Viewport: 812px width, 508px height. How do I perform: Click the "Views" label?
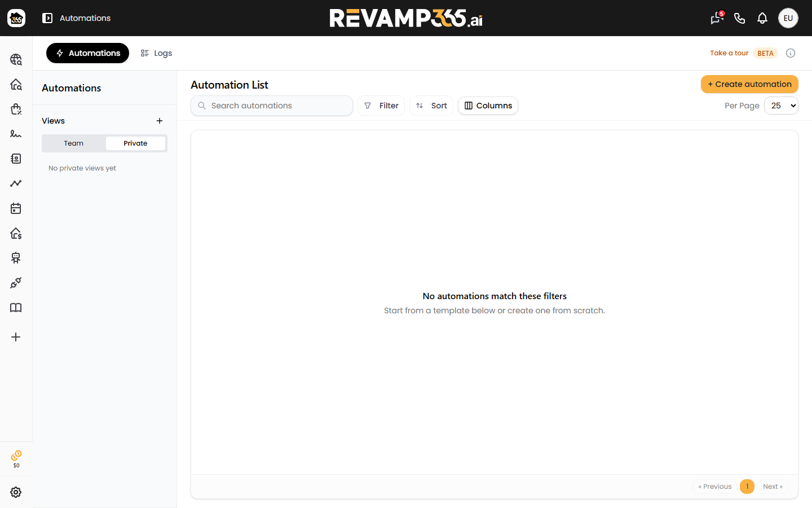(x=53, y=121)
